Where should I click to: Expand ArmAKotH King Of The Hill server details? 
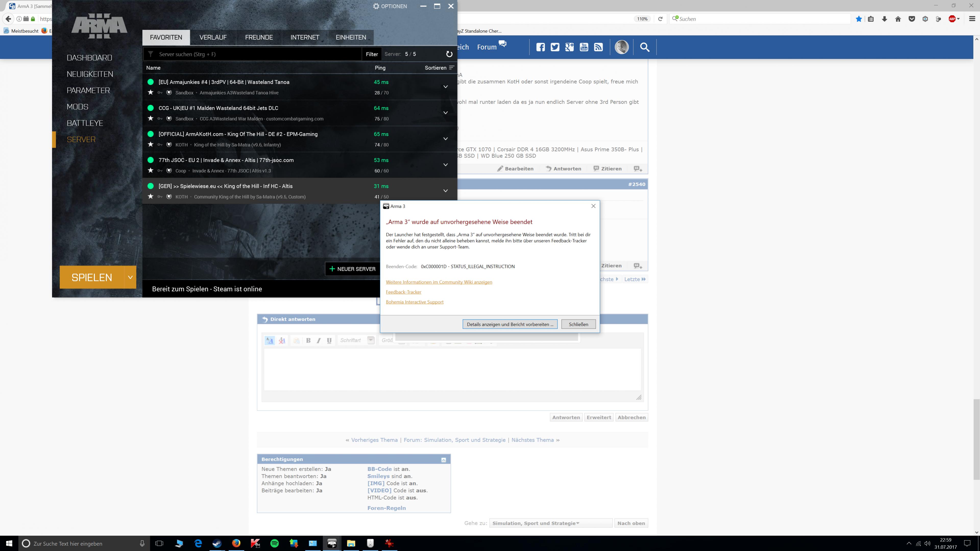tap(445, 139)
